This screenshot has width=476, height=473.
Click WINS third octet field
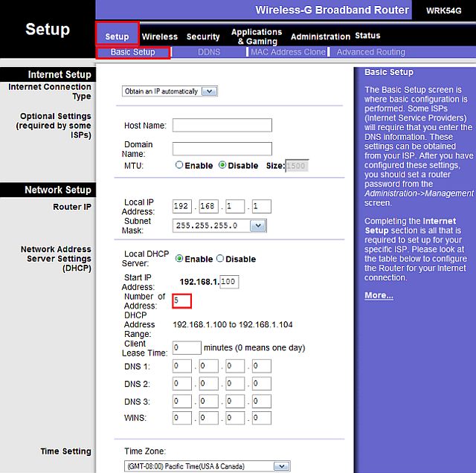[235, 418]
